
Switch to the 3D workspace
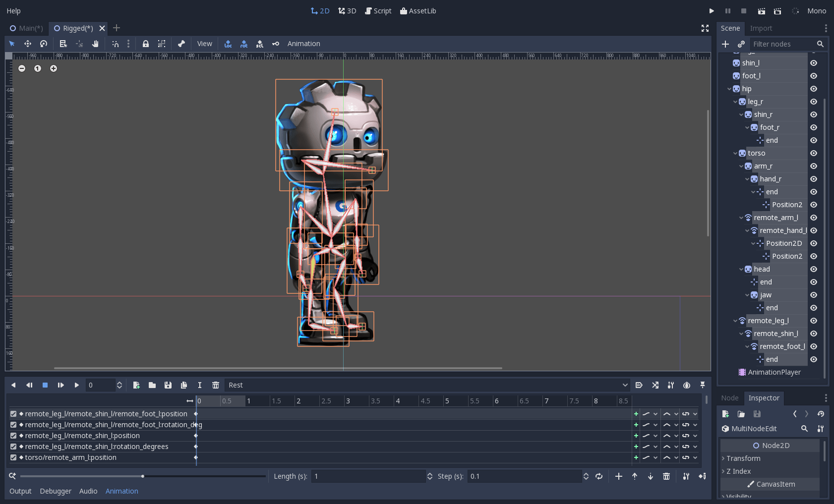click(x=347, y=10)
